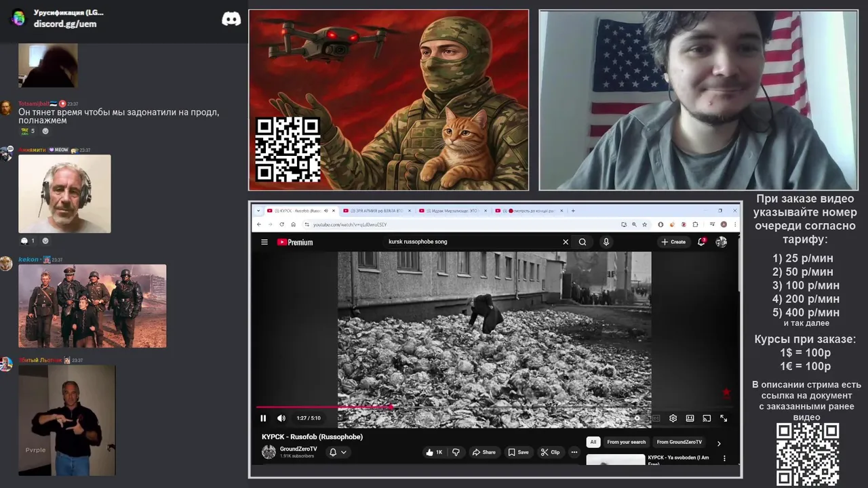868x488 pixels.
Task: Save video to a playlist
Action: [518, 452]
